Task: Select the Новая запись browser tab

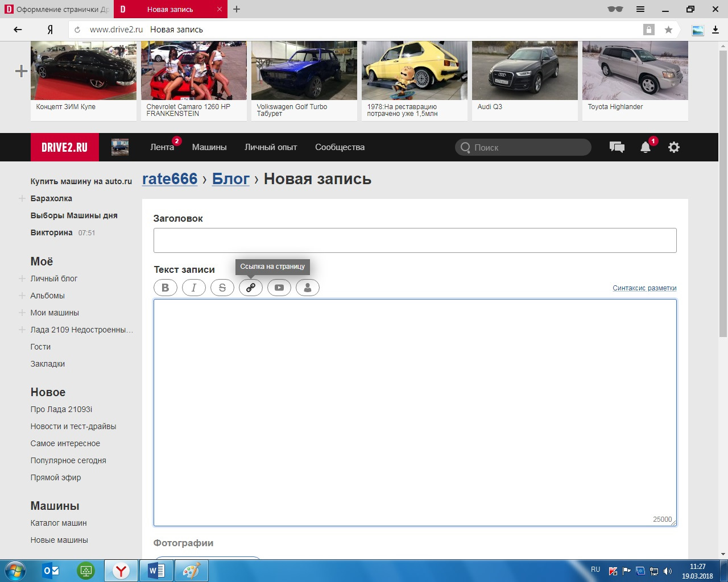Action: [x=170, y=9]
